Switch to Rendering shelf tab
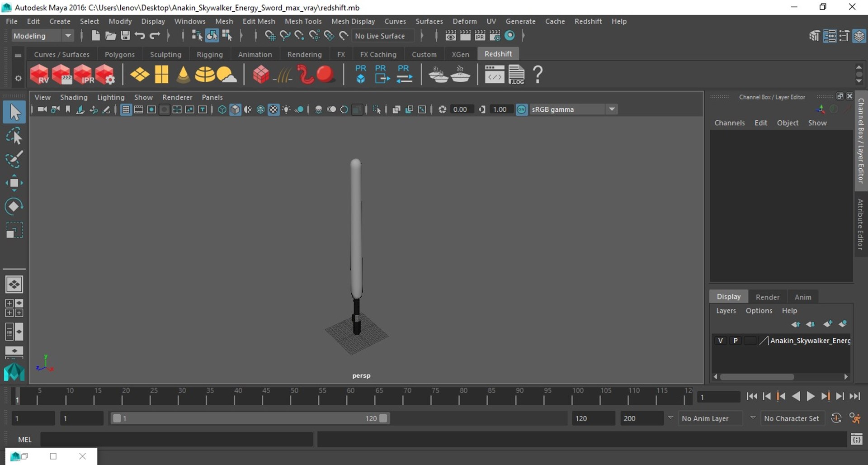 304,54
